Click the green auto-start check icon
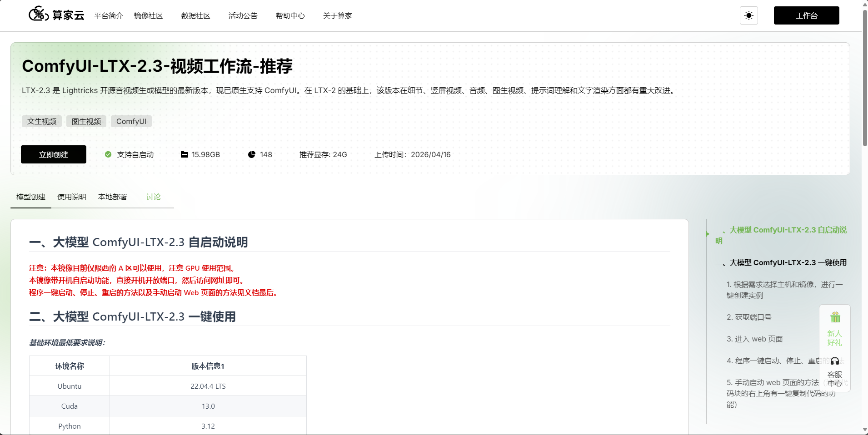This screenshot has height=435, width=868. 108,154
